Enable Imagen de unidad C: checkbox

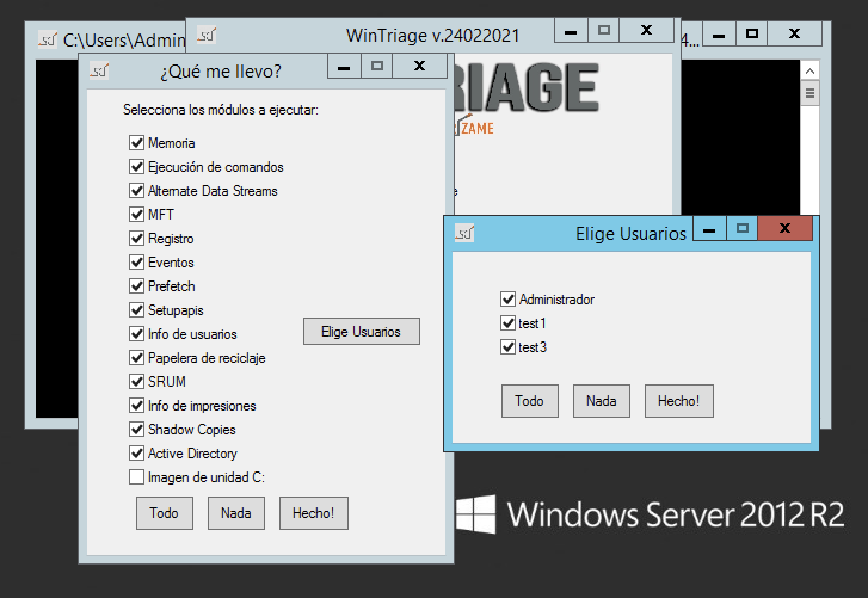coord(137,477)
